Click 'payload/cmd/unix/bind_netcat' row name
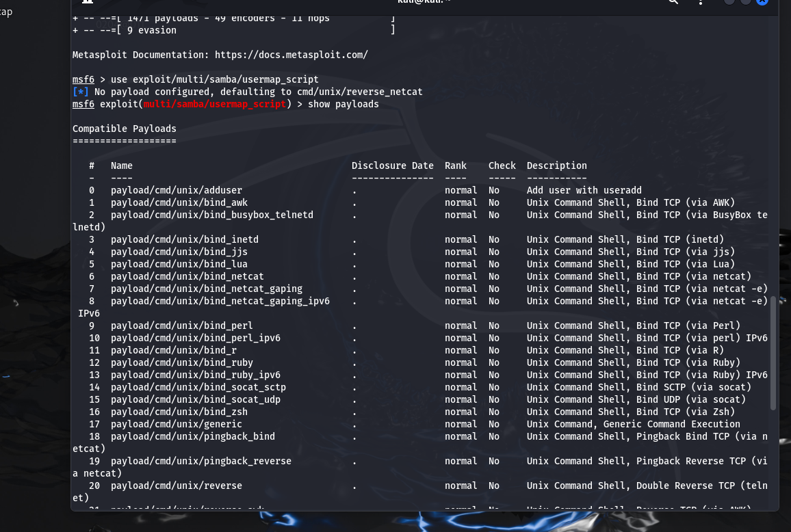The height and width of the screenshot is (532, 791). click(x=187, y=276)
